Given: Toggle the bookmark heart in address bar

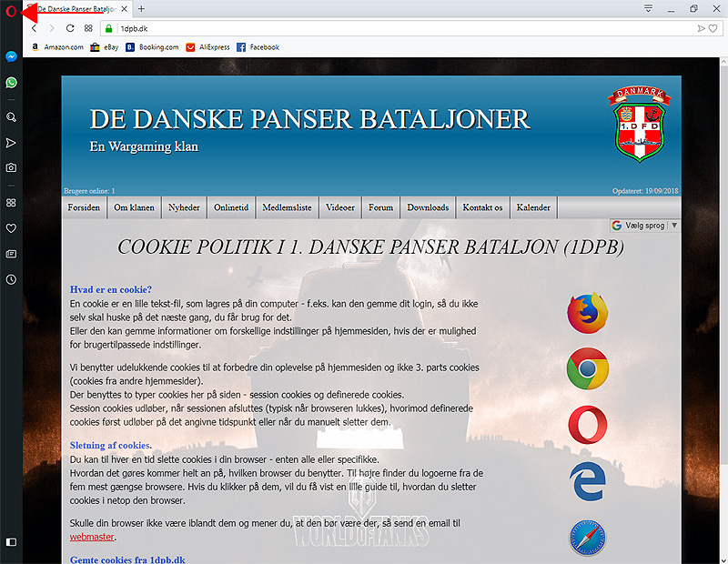Looking at the screenshot, I should [x=713, y=28].
